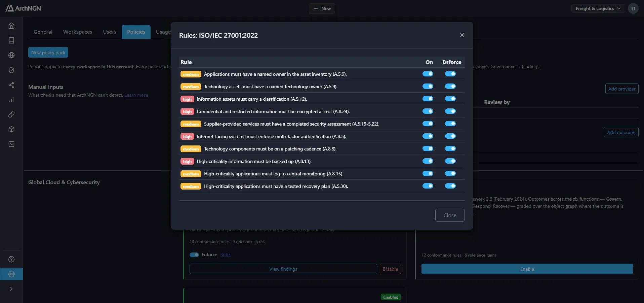Open the Rules link beside Enforce
The image size is (644, 303).
226,255
